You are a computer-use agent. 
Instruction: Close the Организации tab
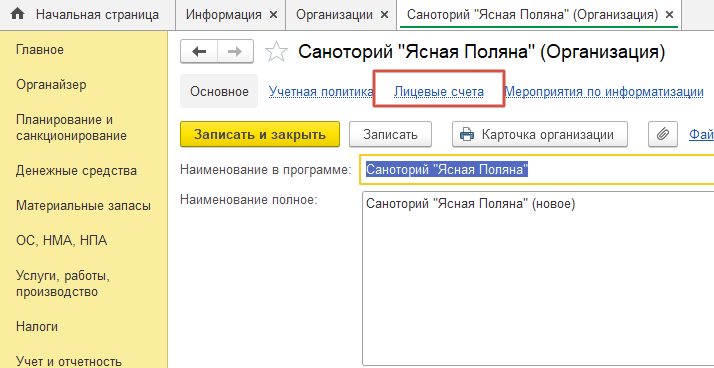pyautogui.click(x=385, y=15)
